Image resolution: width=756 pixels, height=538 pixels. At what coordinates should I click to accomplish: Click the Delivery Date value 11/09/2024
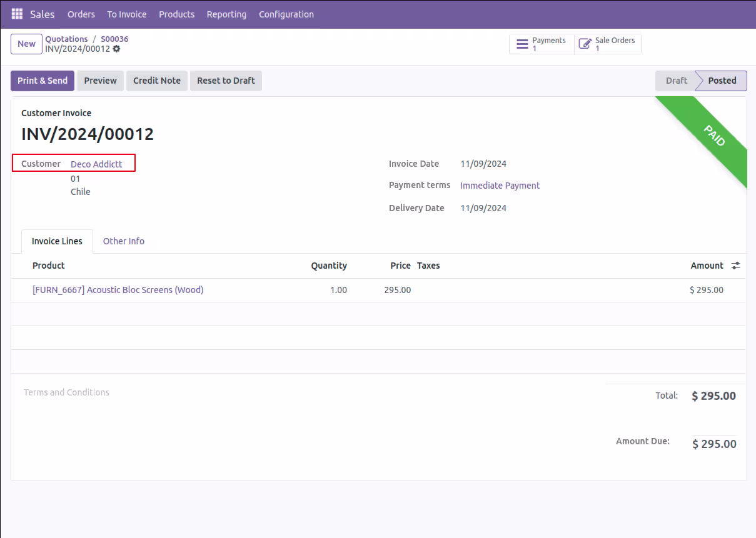(483, 208)
